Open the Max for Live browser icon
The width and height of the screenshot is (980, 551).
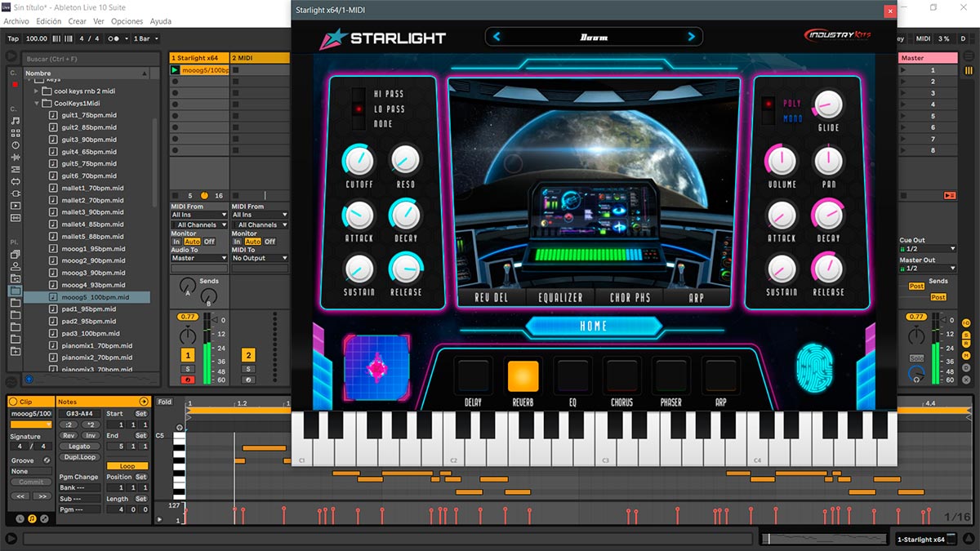[15, 181]
